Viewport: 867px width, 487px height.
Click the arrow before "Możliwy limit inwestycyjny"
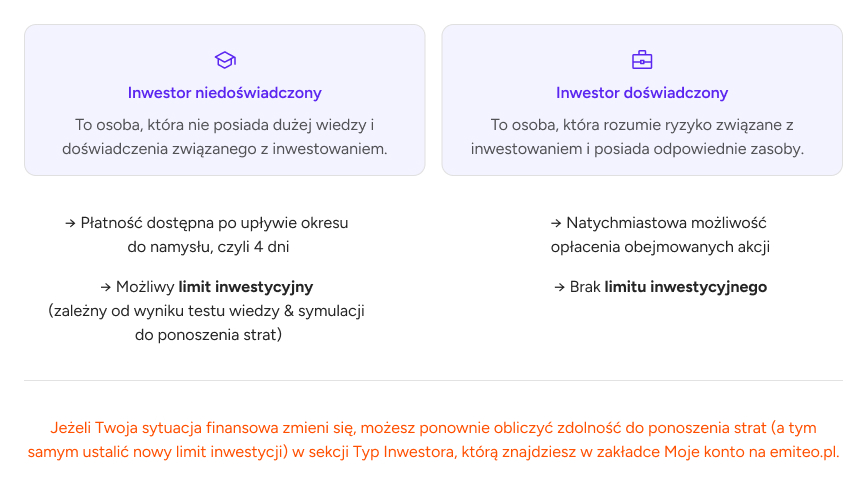[x=105, y=287]
